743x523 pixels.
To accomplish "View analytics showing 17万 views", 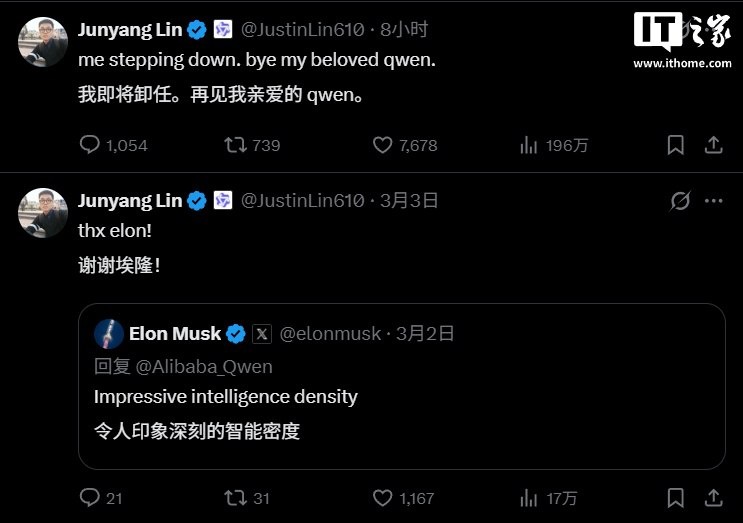I will coord(529,498).
